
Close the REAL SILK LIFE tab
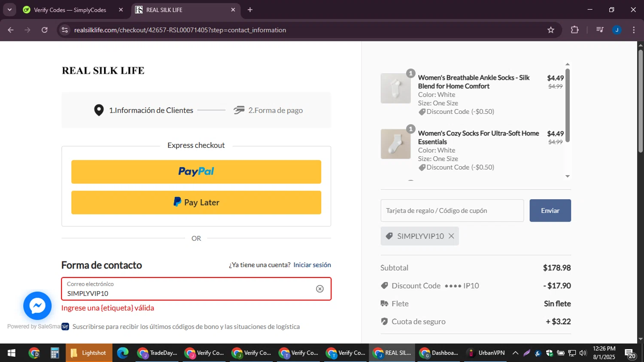tap(233, 10)
